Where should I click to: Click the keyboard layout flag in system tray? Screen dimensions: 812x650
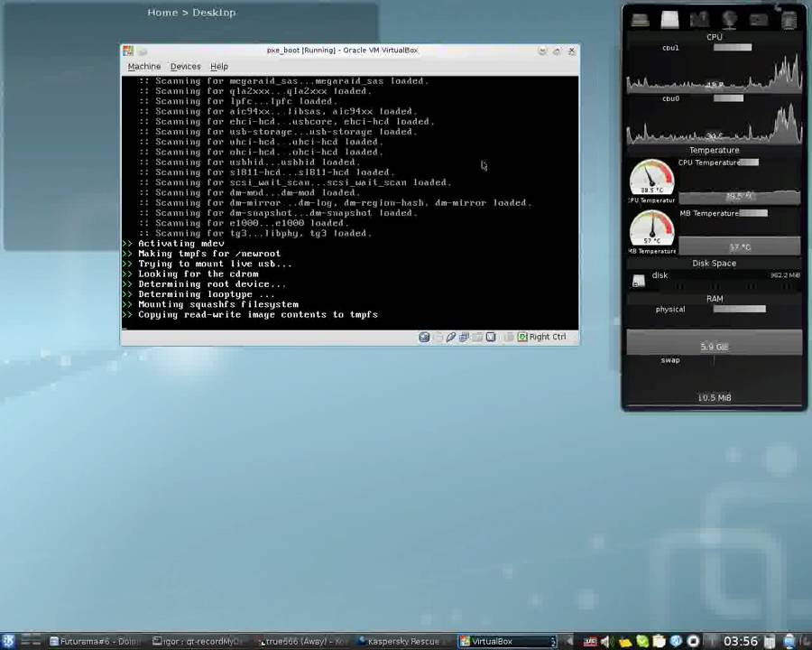click(590, 642)
